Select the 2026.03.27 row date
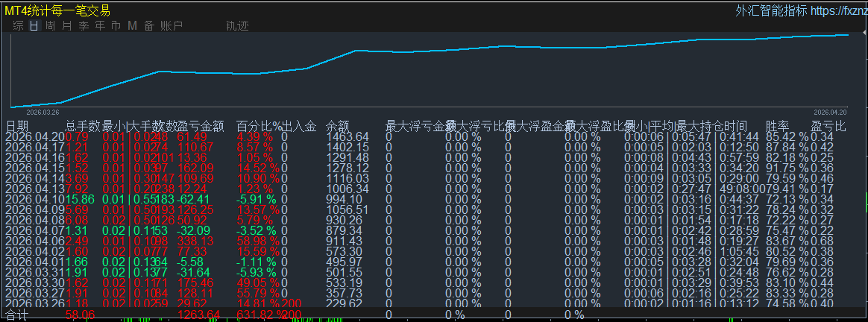868x322 pixels. (35, 294)
